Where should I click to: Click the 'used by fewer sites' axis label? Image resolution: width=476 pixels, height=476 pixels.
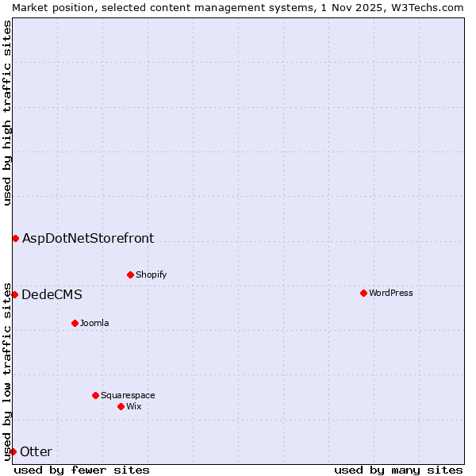point(82,470)
